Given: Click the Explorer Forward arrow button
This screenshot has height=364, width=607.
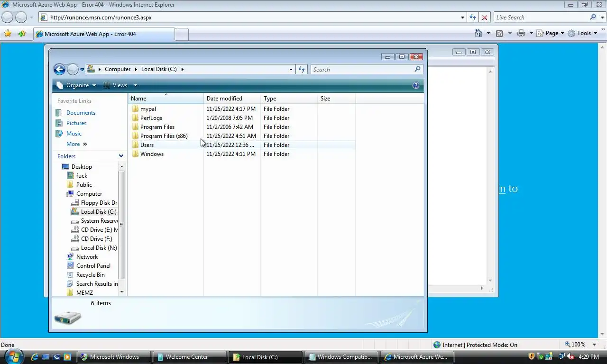Looking at the screenshot, I should 73,70.
